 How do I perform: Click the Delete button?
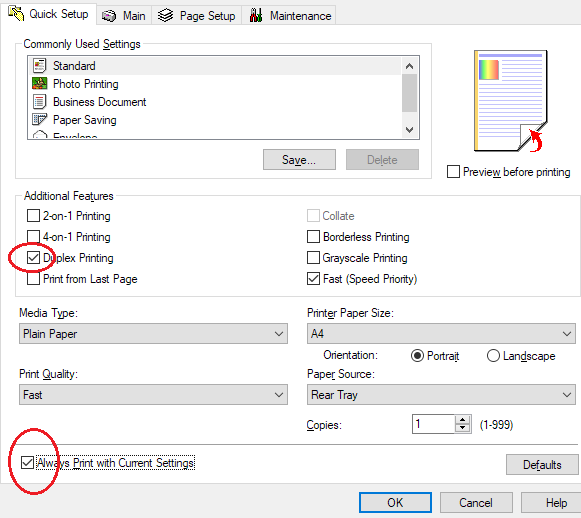coord(382,160)
